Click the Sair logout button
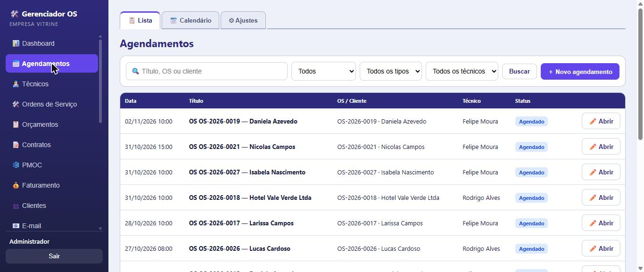Viewport: 644px width, 272px height. [x=54, y=256]
